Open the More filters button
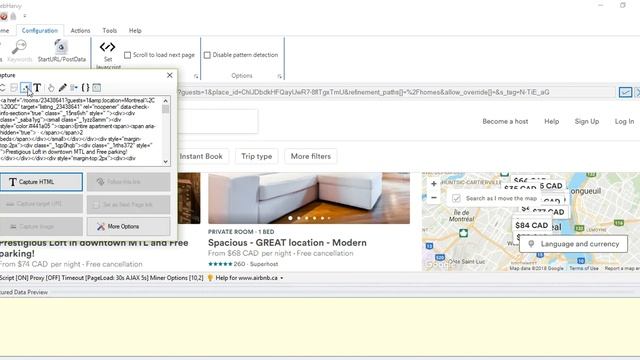 pos(311,156)
